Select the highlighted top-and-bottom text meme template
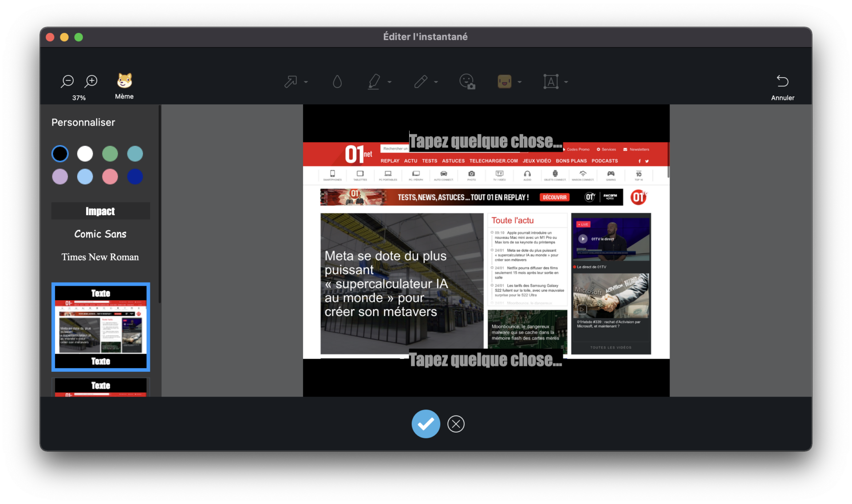The image size is (852, 504). [101, 327]
